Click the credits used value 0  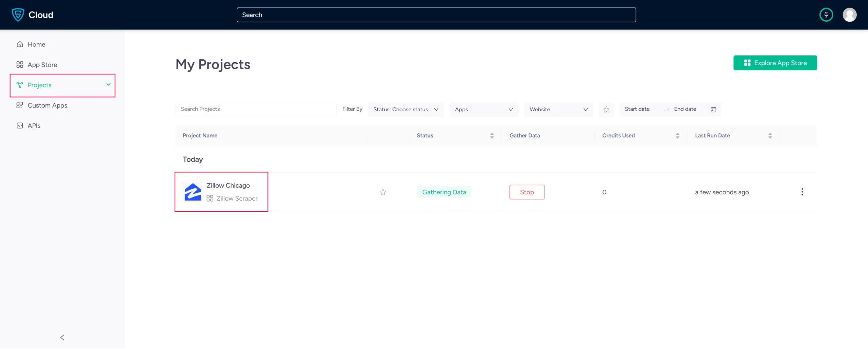[x=604, y=192]
